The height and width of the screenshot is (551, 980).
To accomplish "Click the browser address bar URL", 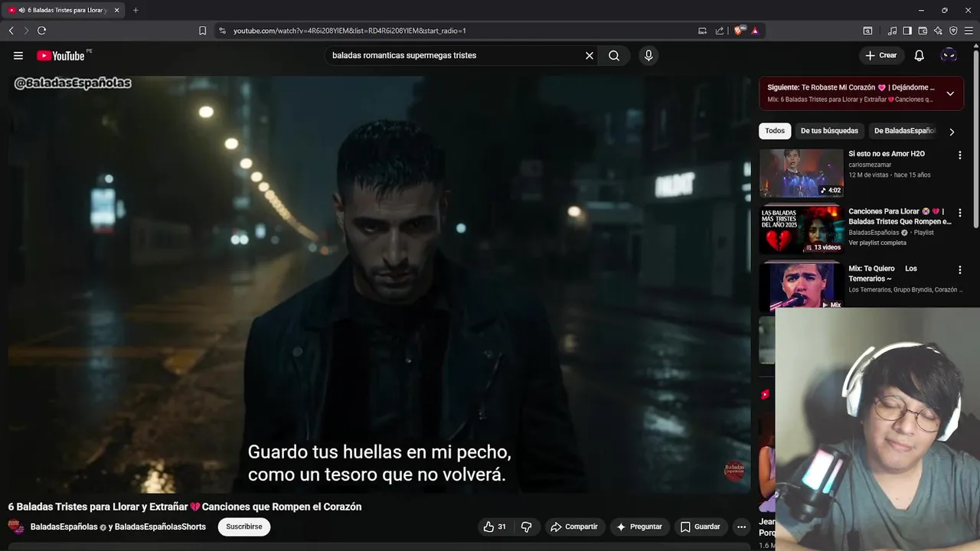I will [350, 31].
